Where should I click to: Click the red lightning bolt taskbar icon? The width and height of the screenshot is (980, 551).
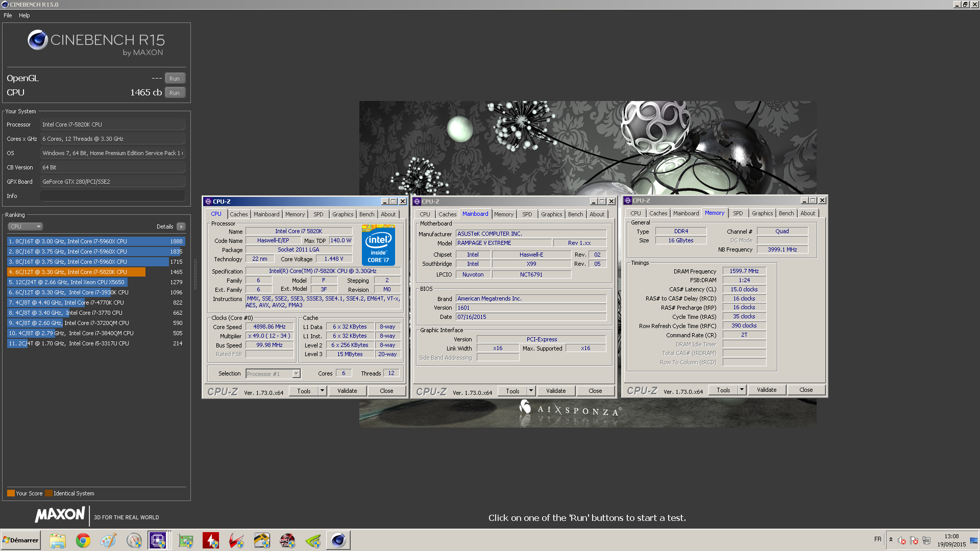pyautogui.click(x=211, y=540)
